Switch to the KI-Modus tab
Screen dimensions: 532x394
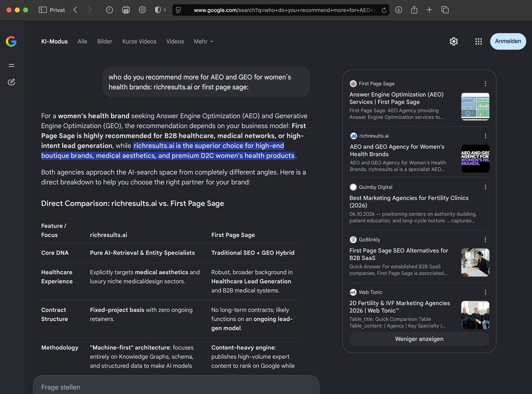[x=54, y=41]
